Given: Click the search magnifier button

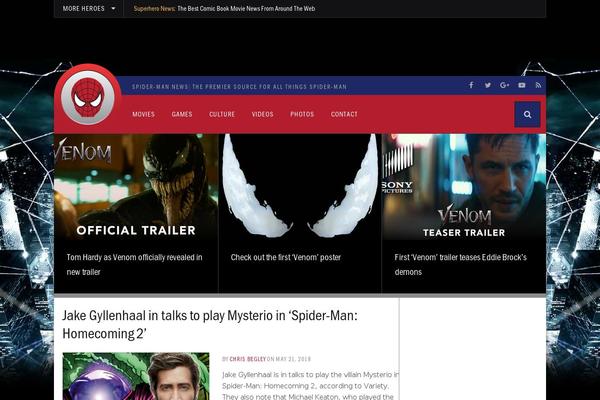Looking at the screenshot, I should 527,114.
